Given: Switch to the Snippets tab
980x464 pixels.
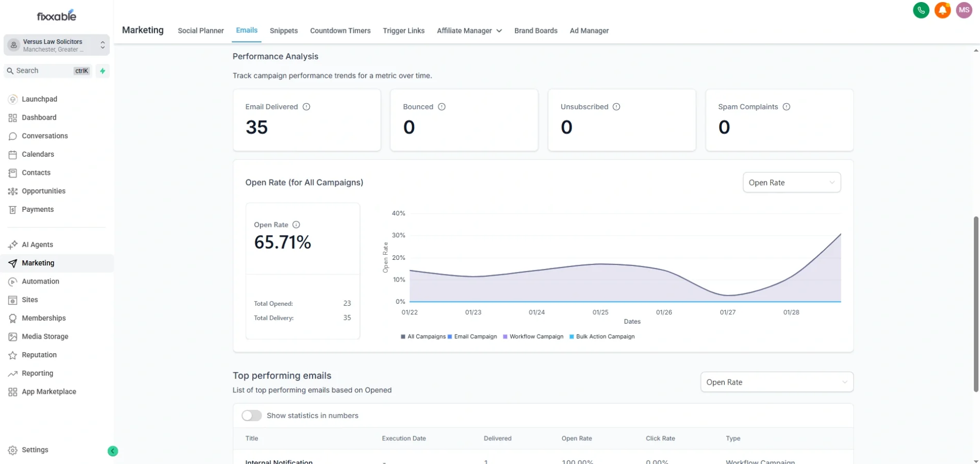Looking at the screenshot, I should coord(283,31).
